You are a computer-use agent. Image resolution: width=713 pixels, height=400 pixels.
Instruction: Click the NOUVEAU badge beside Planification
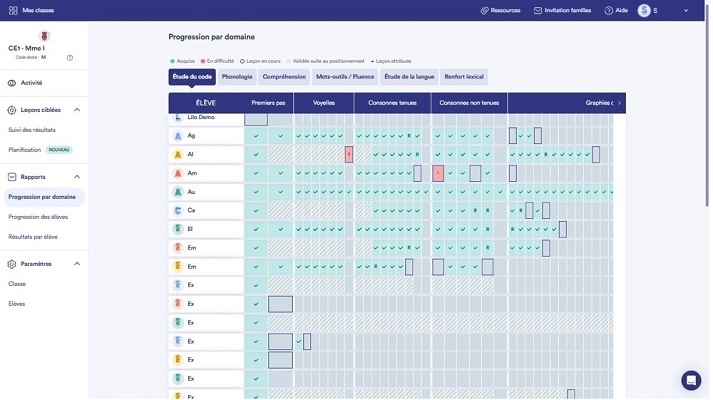click(59, 150)
